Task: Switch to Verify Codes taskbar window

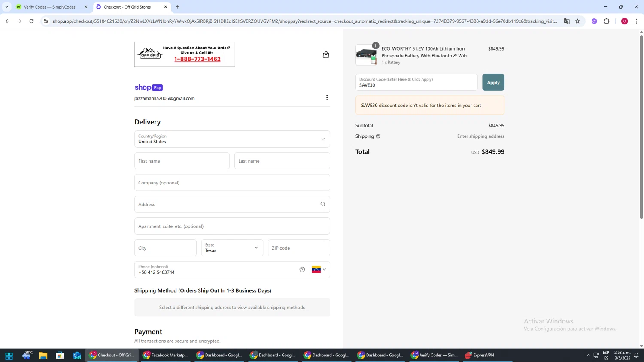Action: pyautogui.click(x=434, y=355)
